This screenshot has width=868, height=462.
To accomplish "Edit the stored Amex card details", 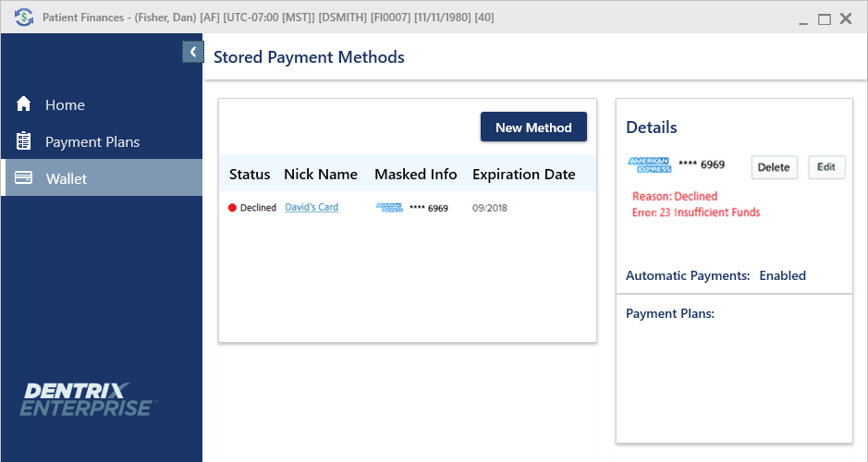I will tap(826, 167).
